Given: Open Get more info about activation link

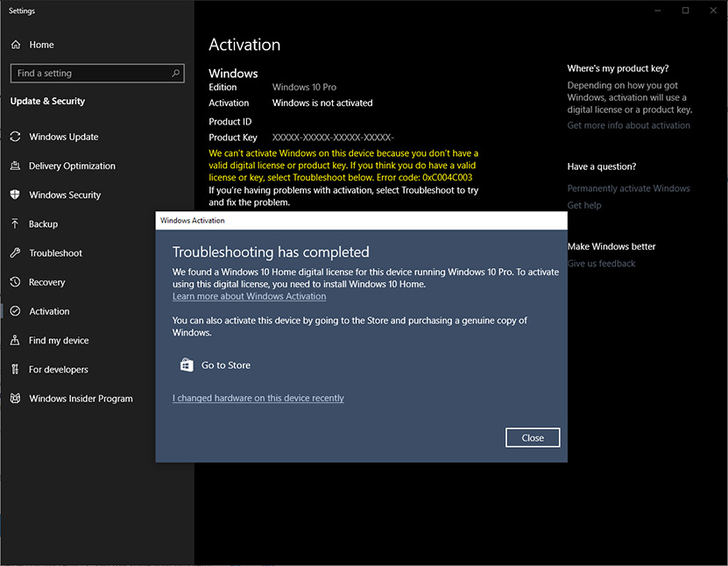Looking at the screenshot, I should tap(628, 125).
